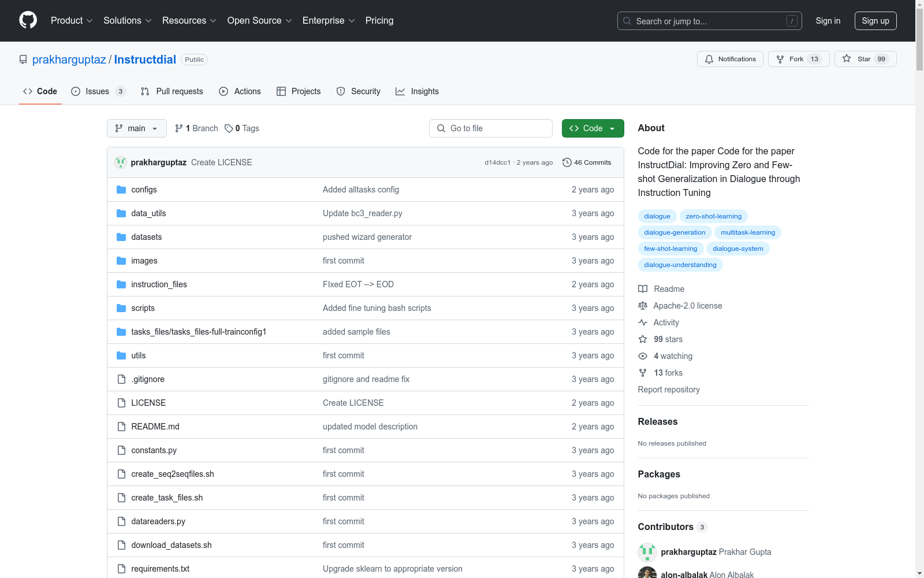
Task: Open the configs folder icon
Action: (x=121, y=190)
